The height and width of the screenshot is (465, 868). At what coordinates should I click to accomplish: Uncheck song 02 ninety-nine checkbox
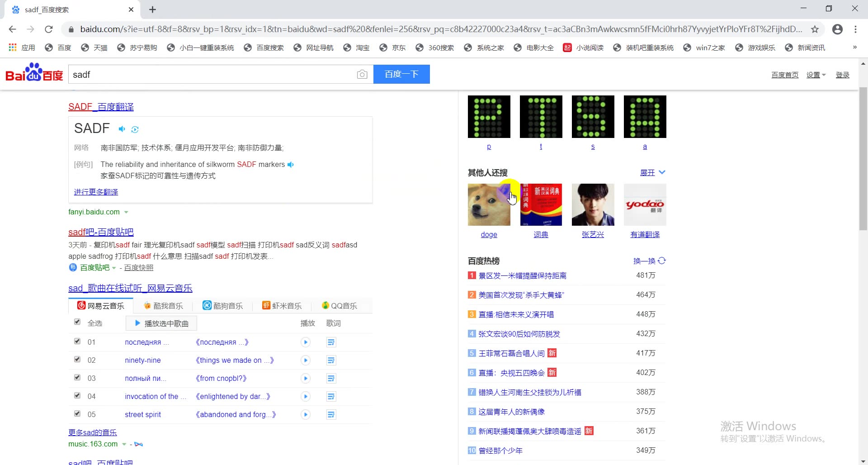click(77, 359)
